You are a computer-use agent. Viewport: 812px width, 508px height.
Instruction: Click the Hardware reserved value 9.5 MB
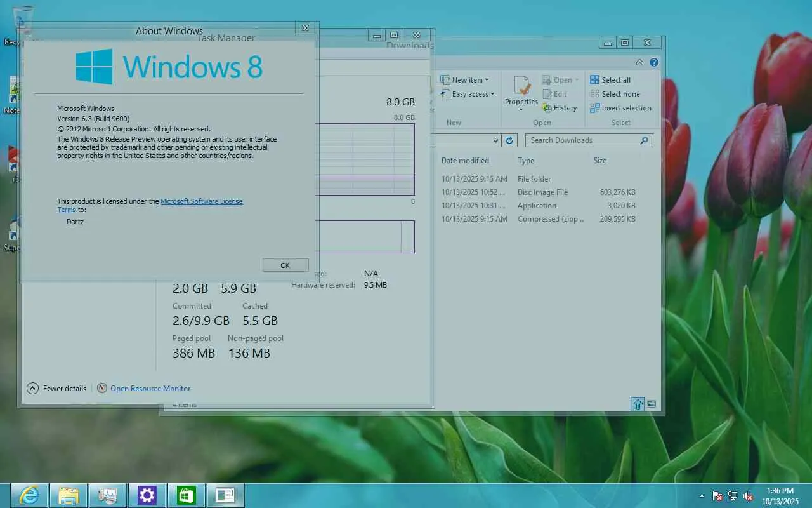[376, 285]
